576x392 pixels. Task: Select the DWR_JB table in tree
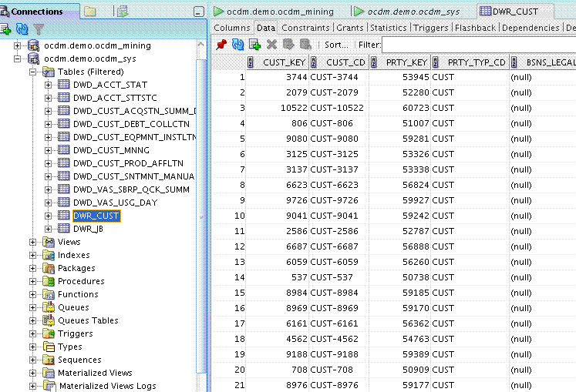(x=88, y=229)
